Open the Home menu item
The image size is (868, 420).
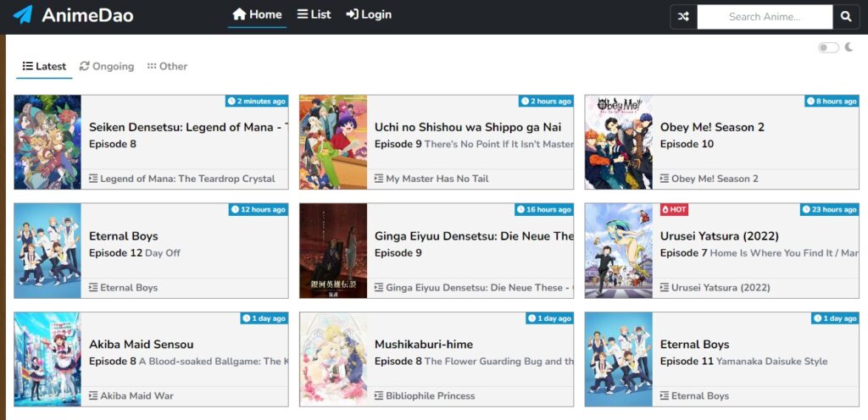point(257,14)
